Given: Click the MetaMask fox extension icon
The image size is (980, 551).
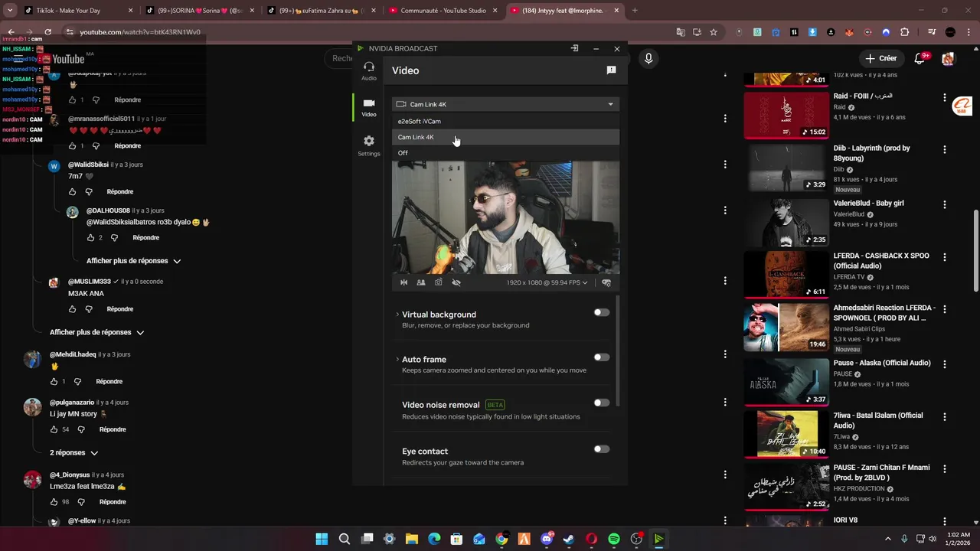Looking at the screenshot, I should [849, 32].
